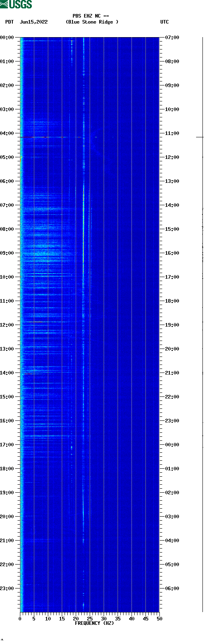Click the 14:00 PDT time label
220x644 pixels.
7,373
